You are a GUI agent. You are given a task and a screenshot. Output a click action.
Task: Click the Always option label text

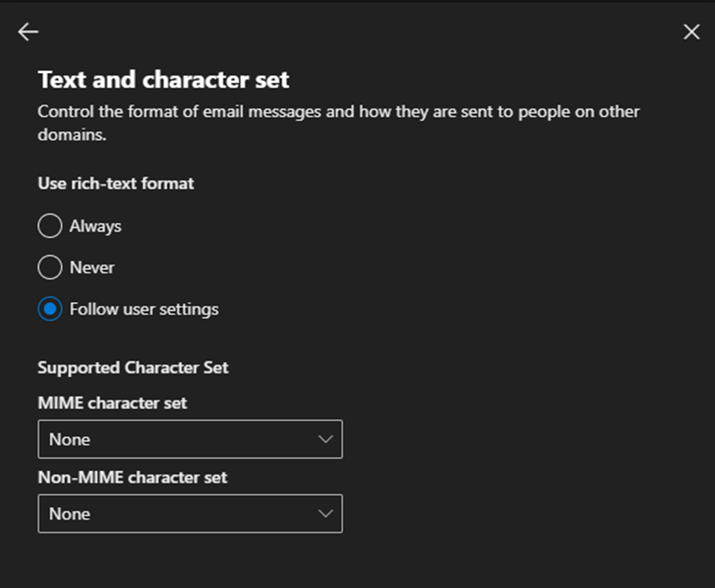98,226
